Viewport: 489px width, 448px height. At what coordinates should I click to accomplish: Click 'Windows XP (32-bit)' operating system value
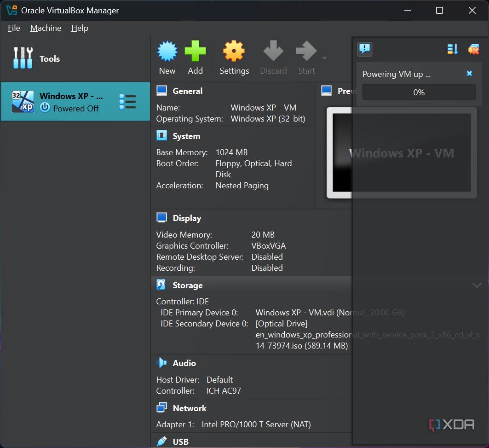[x=268, y=119]
